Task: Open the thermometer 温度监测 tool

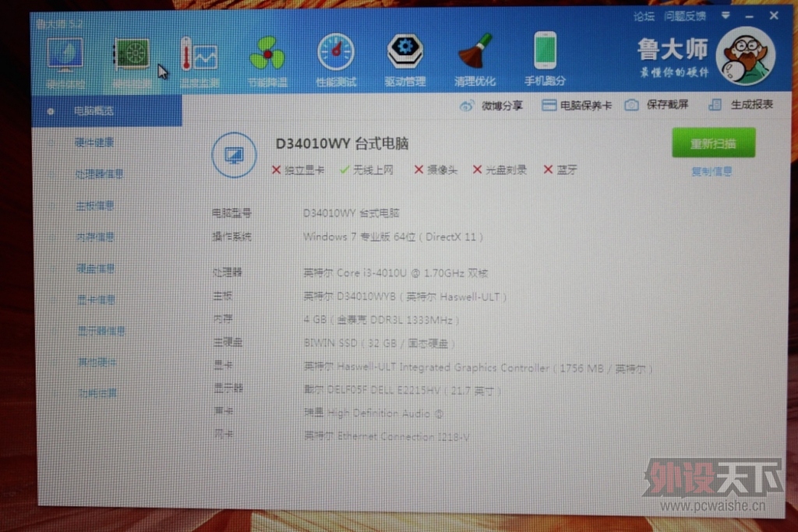Action: click(x=199, y=61)
